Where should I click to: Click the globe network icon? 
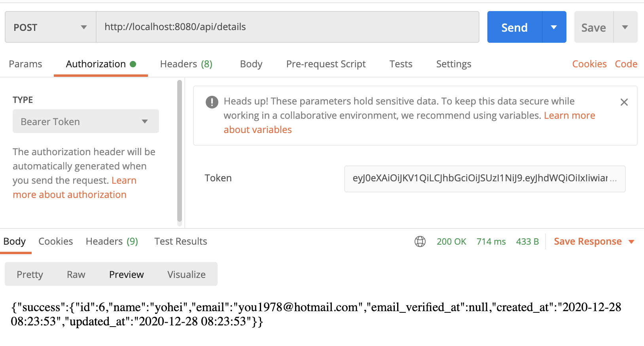[x=420, y=241]
